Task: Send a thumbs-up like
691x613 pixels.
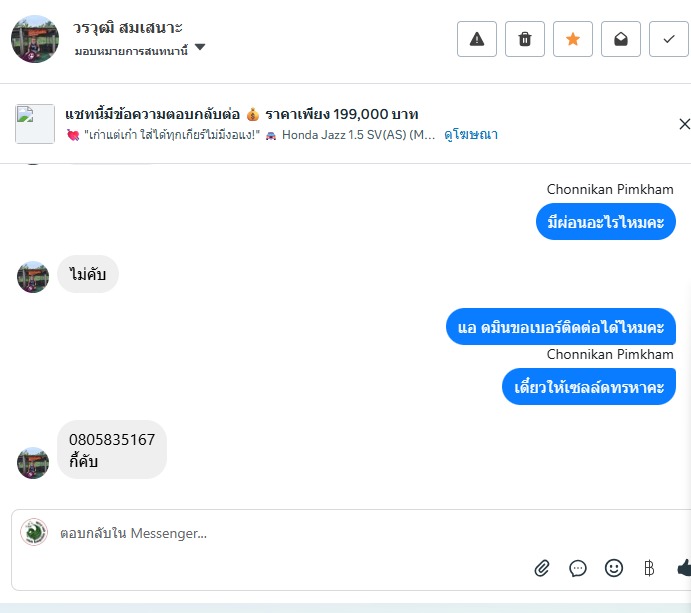Action: coord(684,568)
